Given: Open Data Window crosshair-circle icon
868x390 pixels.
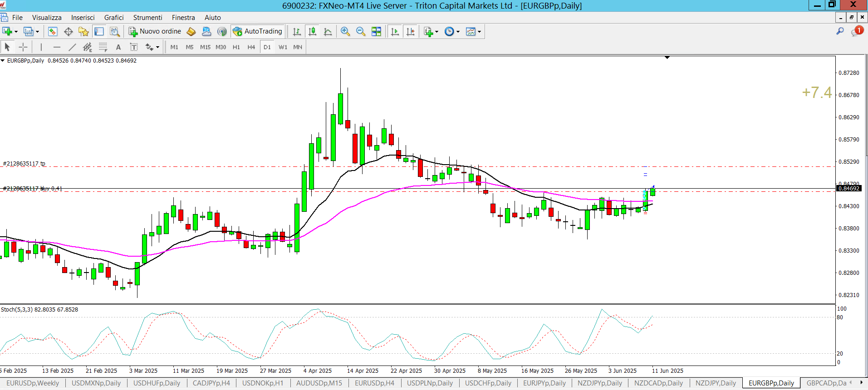Looking at the screenshot, I should [69, 31].
